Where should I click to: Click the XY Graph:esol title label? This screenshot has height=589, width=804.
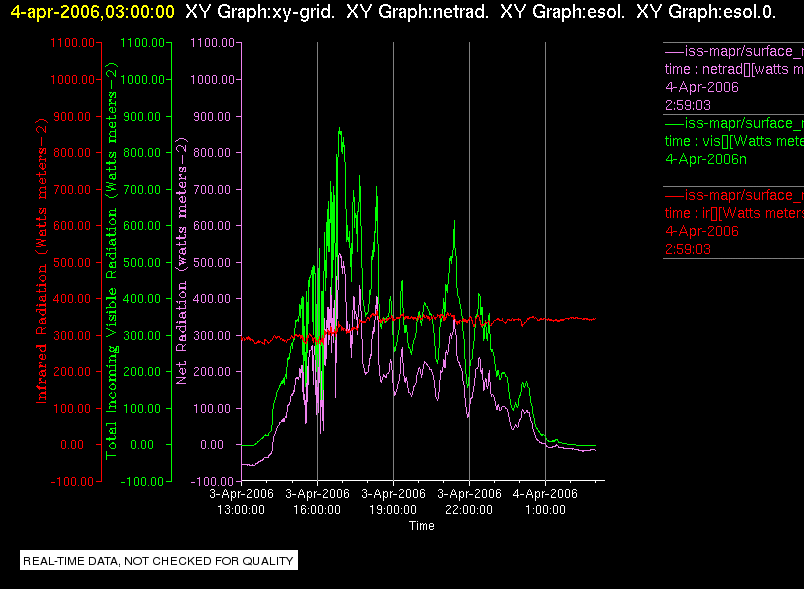tap(562, 12)
